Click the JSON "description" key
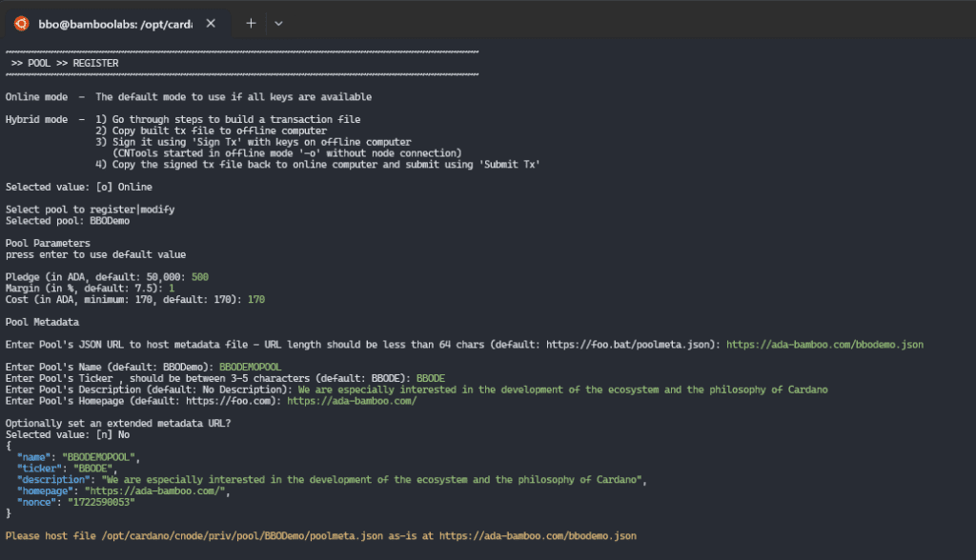The image size is (976, 560). tap(53, 480)
